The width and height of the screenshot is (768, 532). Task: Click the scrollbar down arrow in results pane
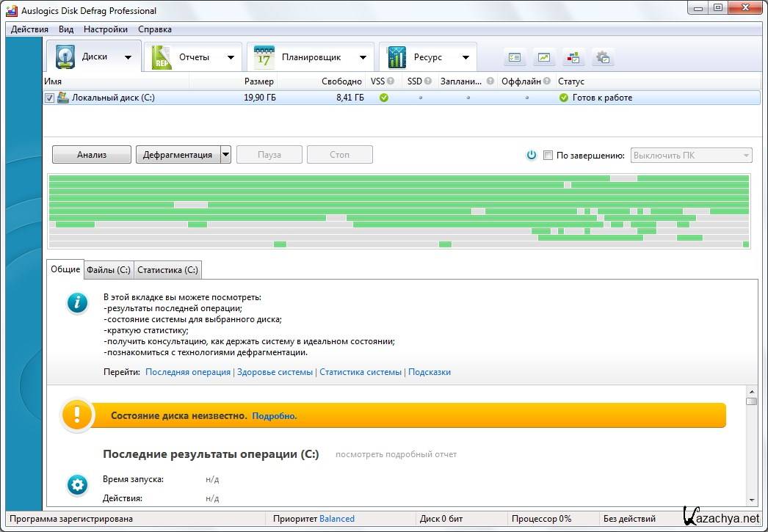[751, 500]
